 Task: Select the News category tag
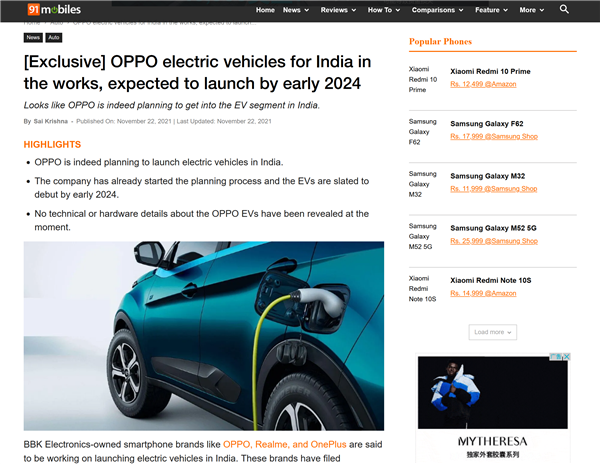(x=33, y=37)
